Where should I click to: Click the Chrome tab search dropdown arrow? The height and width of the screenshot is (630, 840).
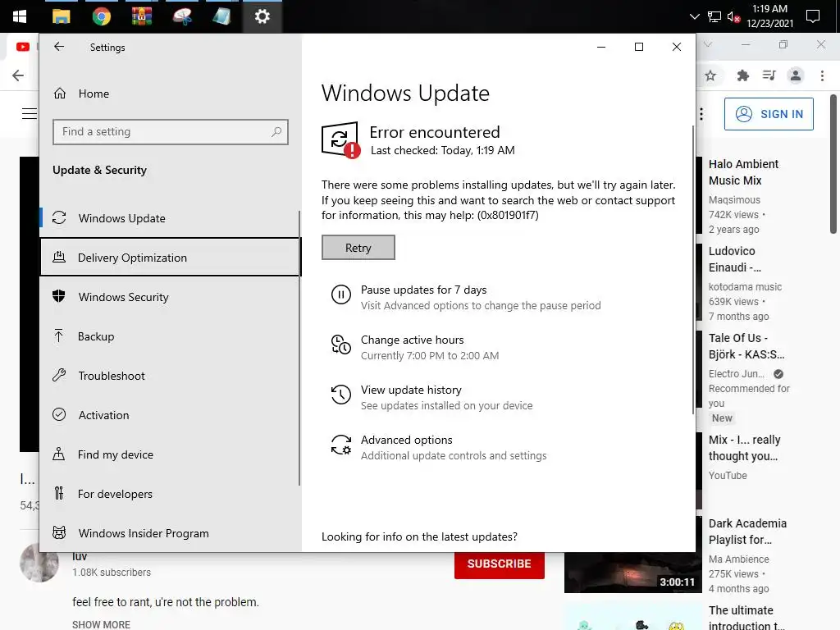[x=708, y=45]
